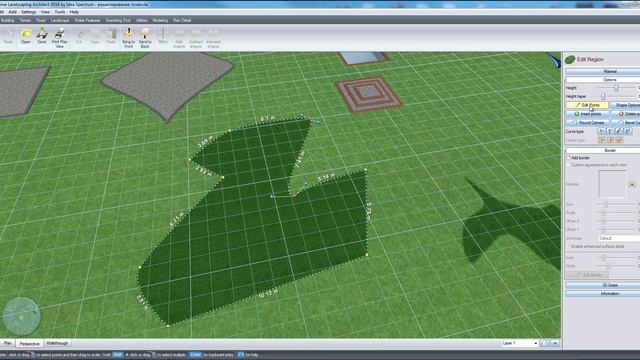Click the square patterned paver region

[369, 94]
